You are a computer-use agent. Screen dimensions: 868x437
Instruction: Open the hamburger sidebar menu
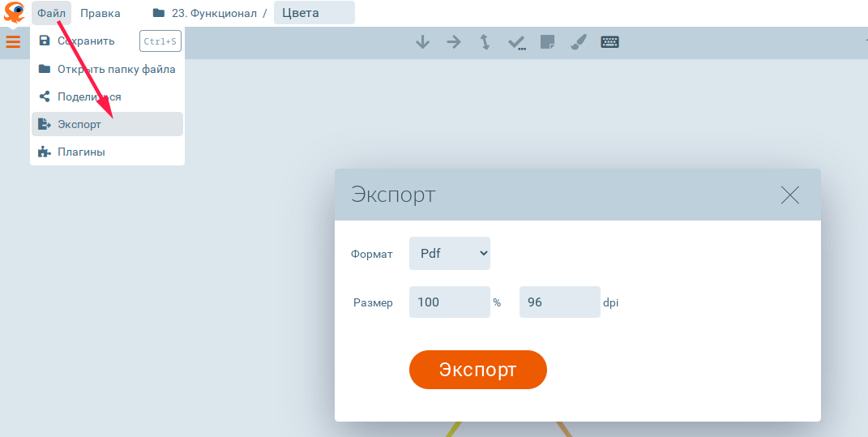[x=13, y=41]
